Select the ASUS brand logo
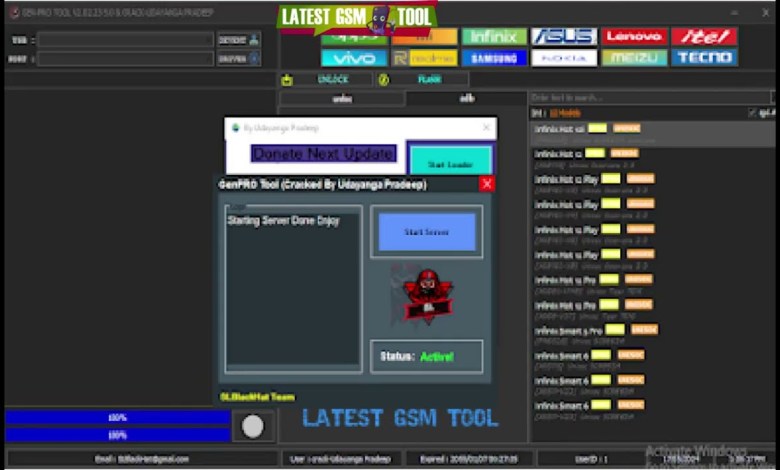This screenshot has height=470, width=780. coord(564,37)
